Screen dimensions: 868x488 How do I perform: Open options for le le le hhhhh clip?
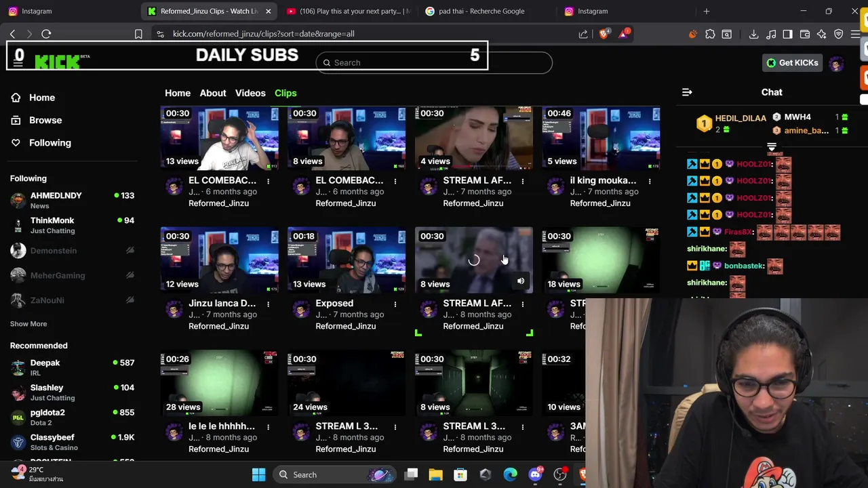point(268,427)
